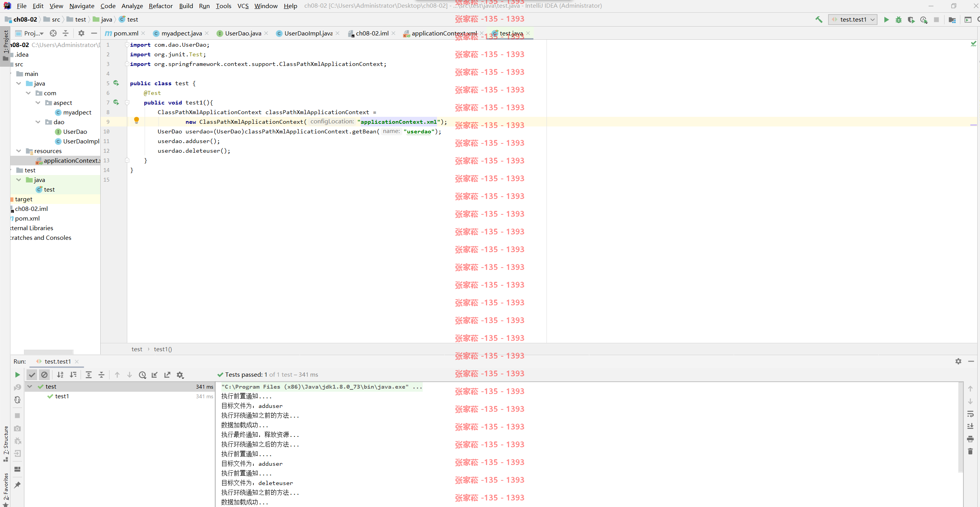The width and height of the screenshot is (980, 507).
Task: Import test results icon
Action: coord(155,375)
